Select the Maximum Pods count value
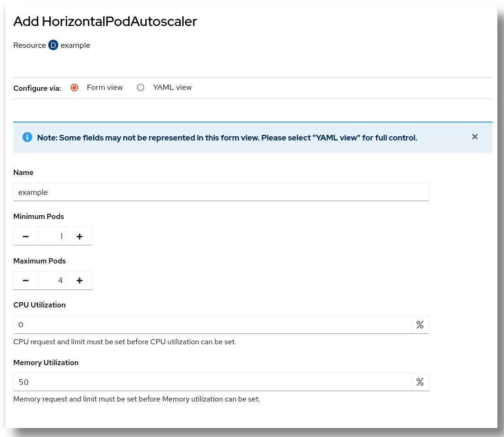The width and height of the screenshot is (504, 437). [53, 280]
